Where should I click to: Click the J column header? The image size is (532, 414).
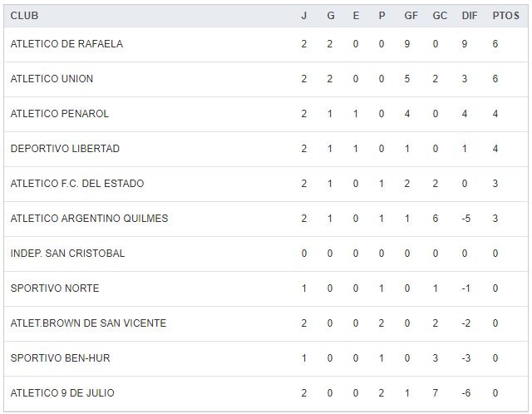pos(304,16)
